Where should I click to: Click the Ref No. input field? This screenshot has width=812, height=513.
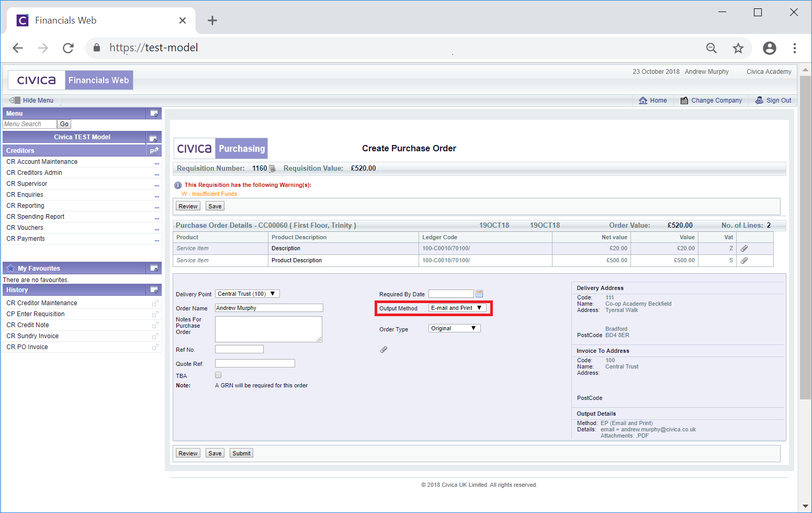tap(239, 349)
